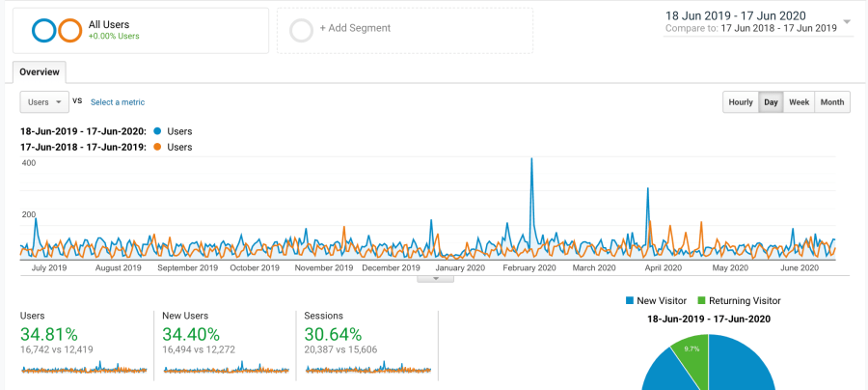Click the Returning Visitor legend square
868x390 pixels.
701,301
